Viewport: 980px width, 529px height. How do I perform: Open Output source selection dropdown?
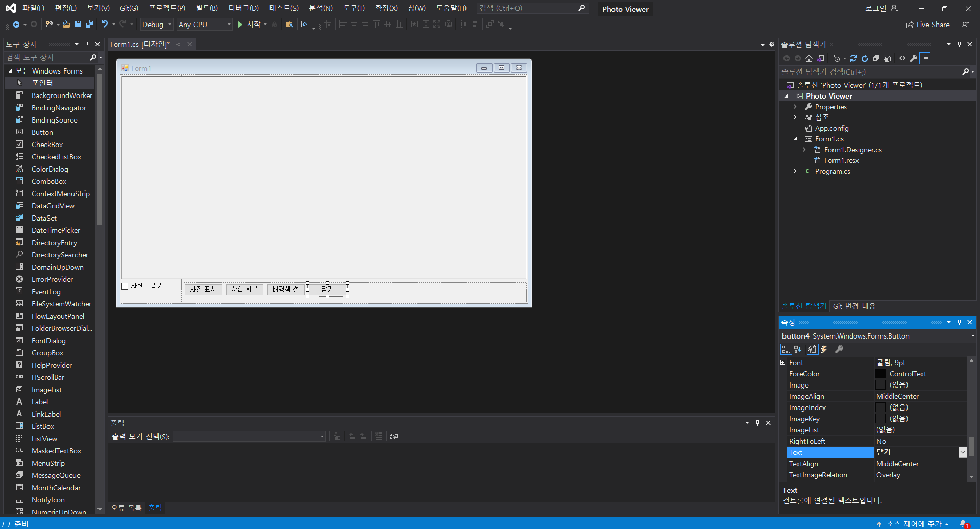322,436
